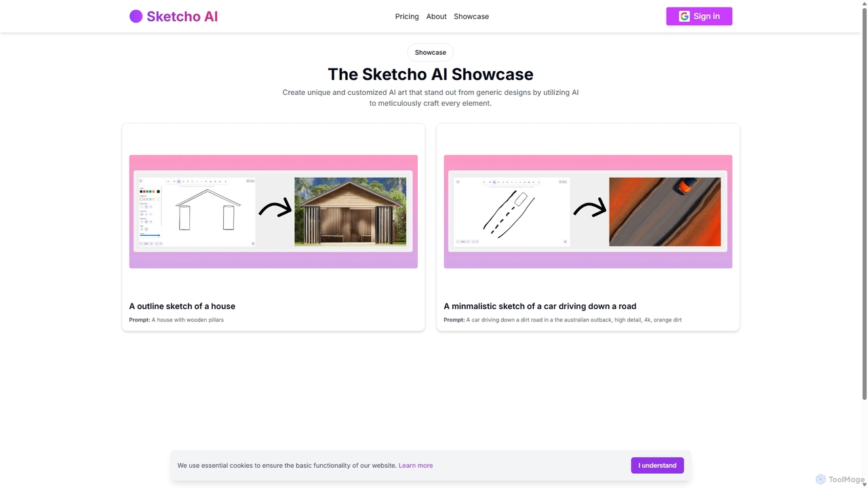
Task: Open the house sketch showcase image
Action: [273, 211]
